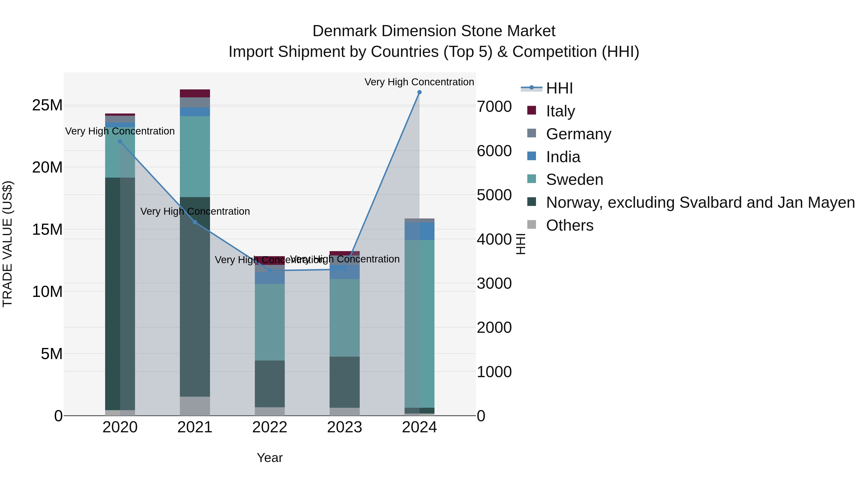Click the 2020 x-axis label
Screen dimensions: 868x488
click(x=120, y=427)
